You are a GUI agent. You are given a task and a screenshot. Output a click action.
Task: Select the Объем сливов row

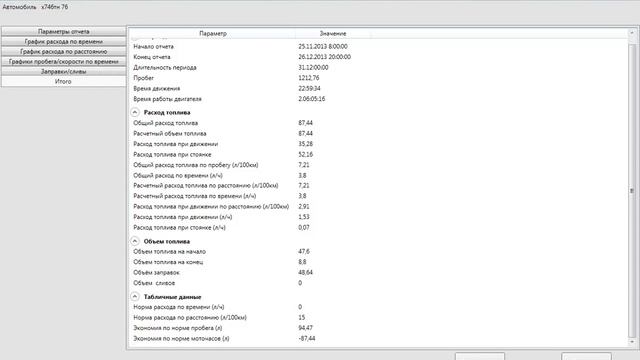coord(379,283)
